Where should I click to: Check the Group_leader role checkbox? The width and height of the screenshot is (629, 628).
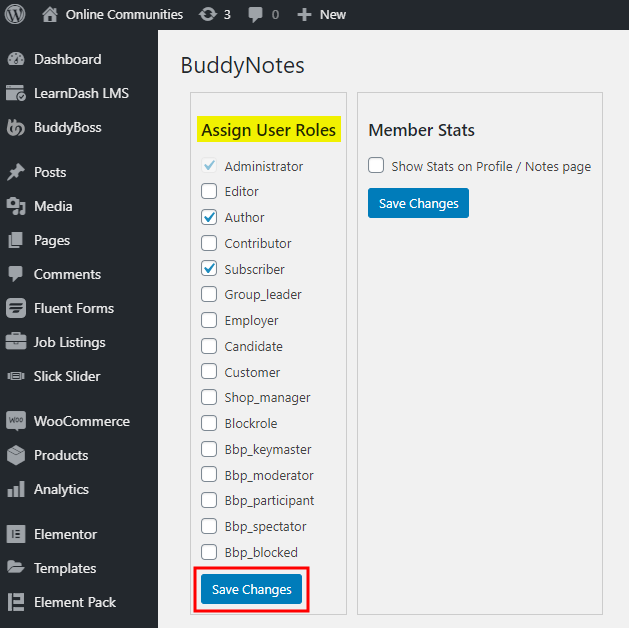coord(209,294)
